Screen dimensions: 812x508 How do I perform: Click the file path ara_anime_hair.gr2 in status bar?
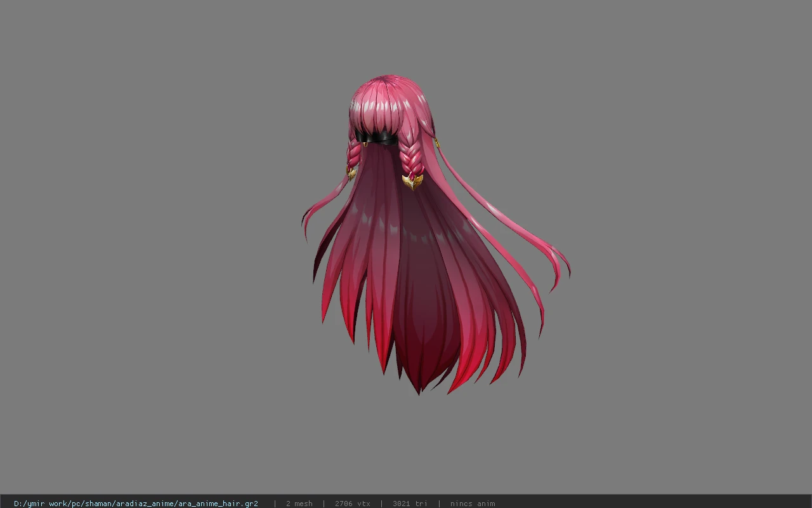136,504
